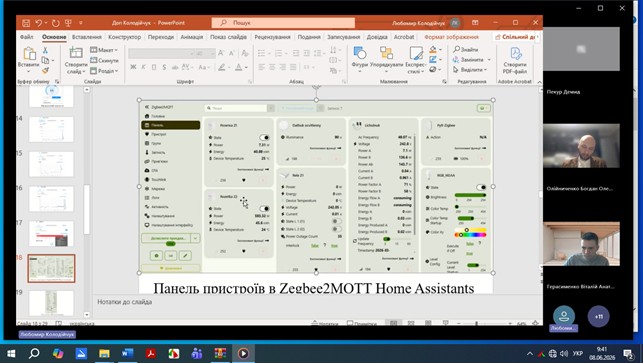Viewport: 643px width, 363px height.
Task: Click the Save icon in PowerPoint title bar
Action: (x=26, y=23)
